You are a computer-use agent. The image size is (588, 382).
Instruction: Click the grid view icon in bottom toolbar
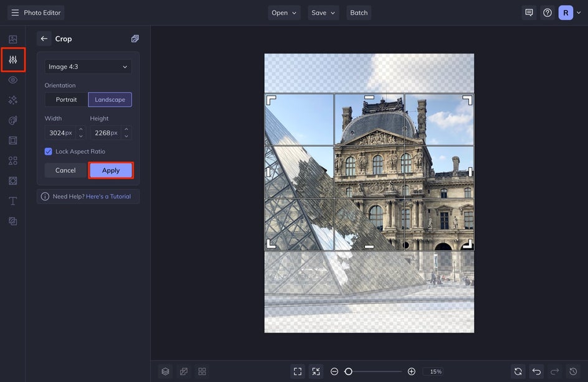[202, 371]
